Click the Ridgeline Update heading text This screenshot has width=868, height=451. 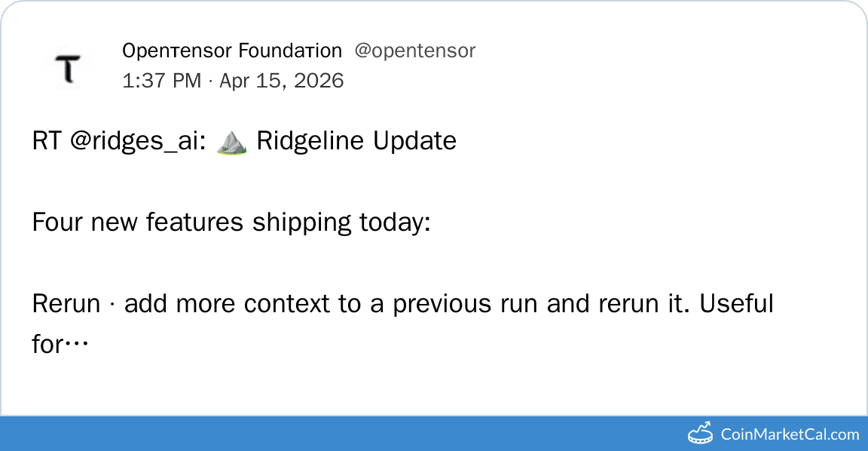point(356,141)
